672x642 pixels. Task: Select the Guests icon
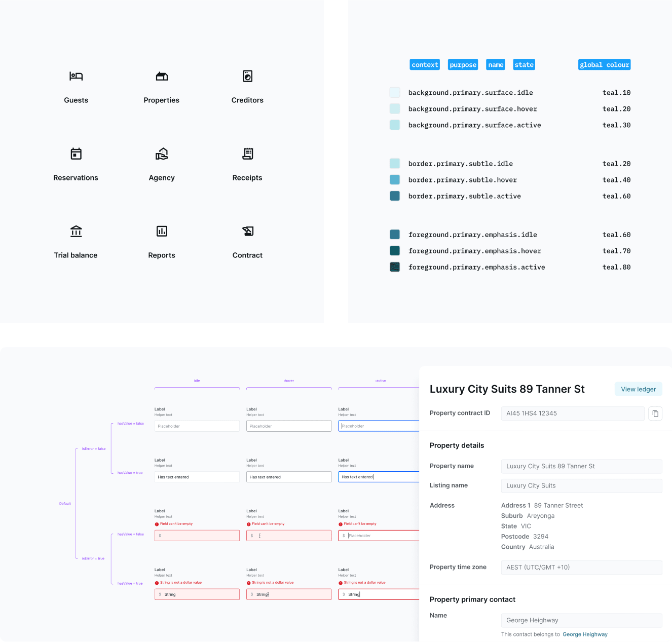[x=76, y=76]
